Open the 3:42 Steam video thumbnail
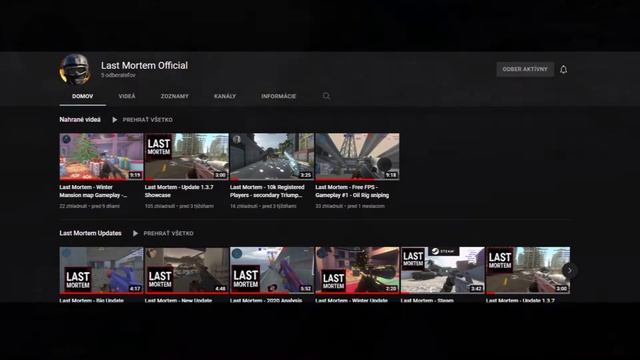Image resolution: width=640 pixels, height=360 pixels. 442,270
